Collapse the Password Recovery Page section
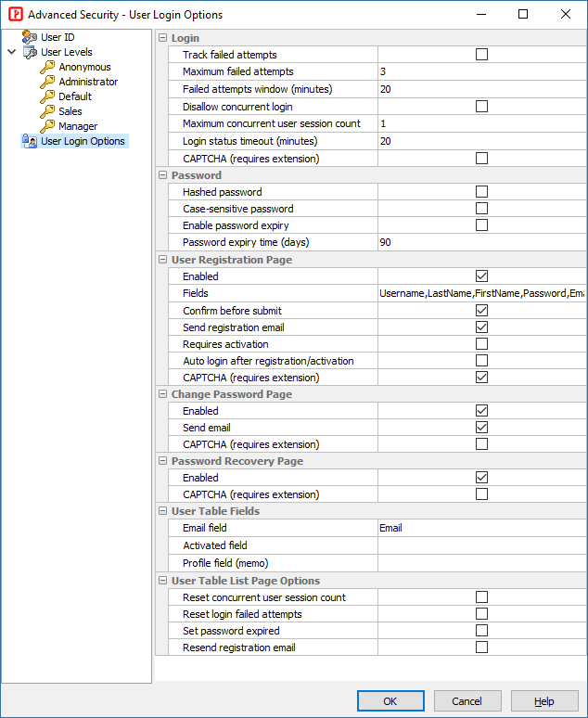Image resolution: width=588 pixels, height=718 pixels. (162, 461)
